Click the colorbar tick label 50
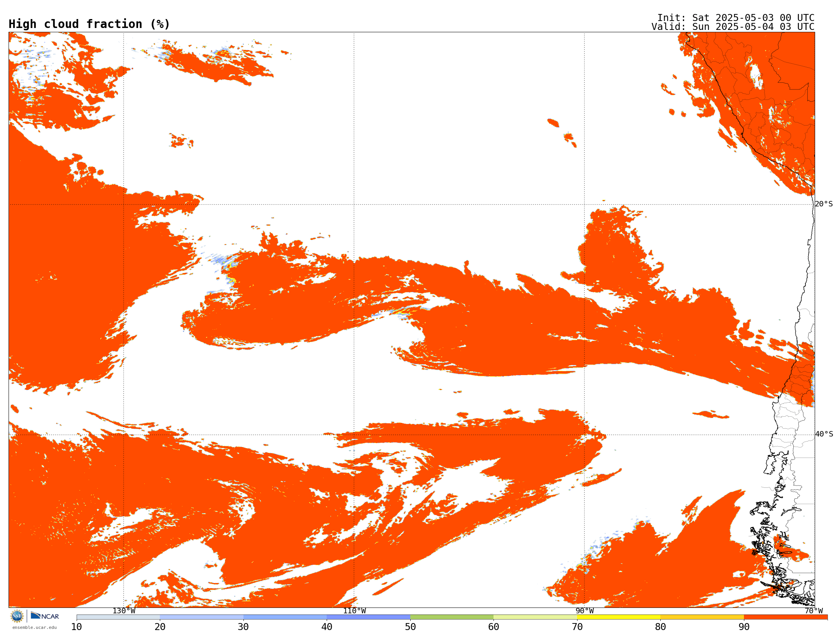 pyautogui.click(x=410, y=627)
